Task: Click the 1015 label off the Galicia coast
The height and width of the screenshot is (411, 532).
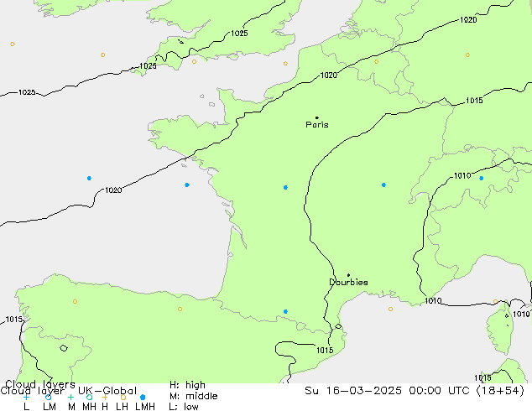Action: 14,320
